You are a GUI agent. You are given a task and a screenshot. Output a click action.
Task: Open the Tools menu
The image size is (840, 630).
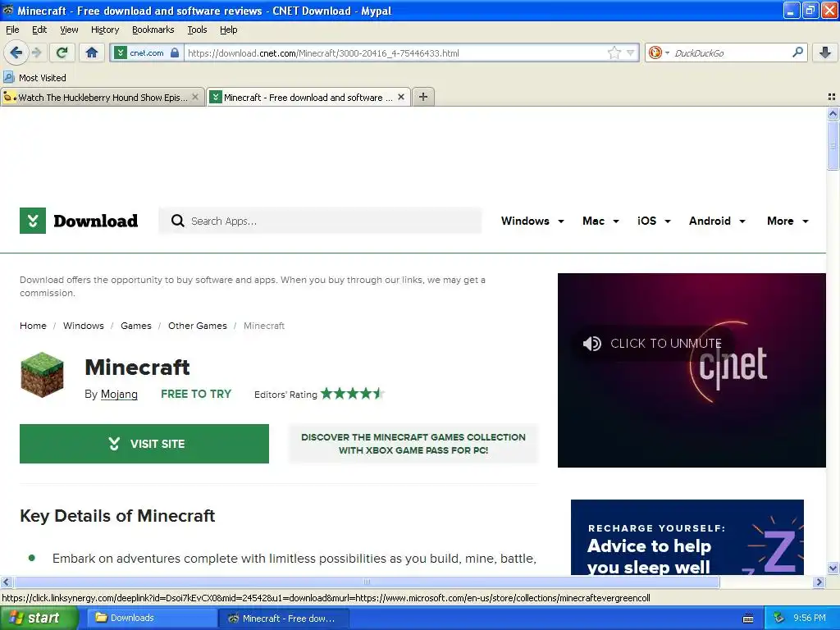click(197, 30)
